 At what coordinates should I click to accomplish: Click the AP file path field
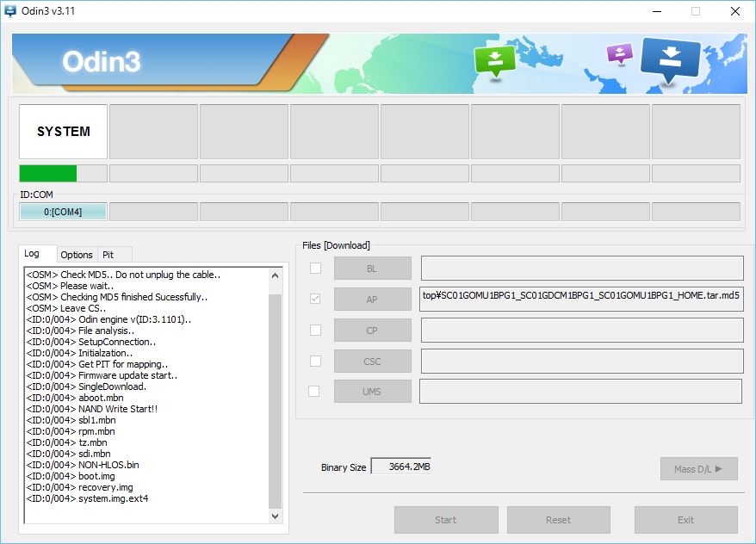coord(581,299)
